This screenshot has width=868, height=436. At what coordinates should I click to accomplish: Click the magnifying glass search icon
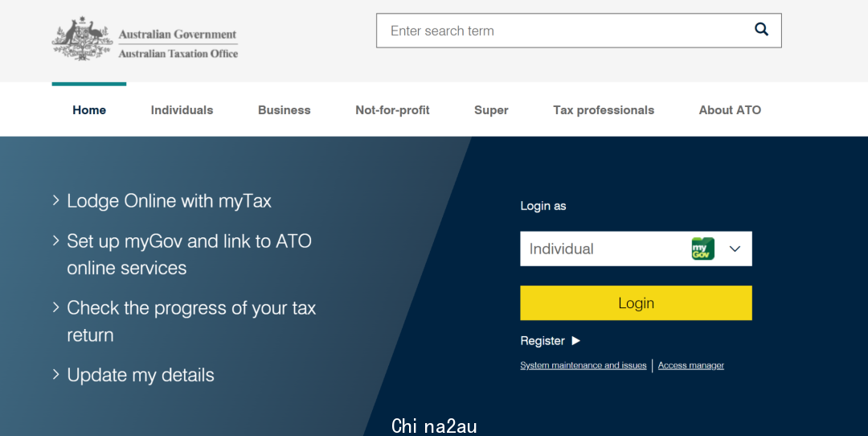[x=762, y=30]
